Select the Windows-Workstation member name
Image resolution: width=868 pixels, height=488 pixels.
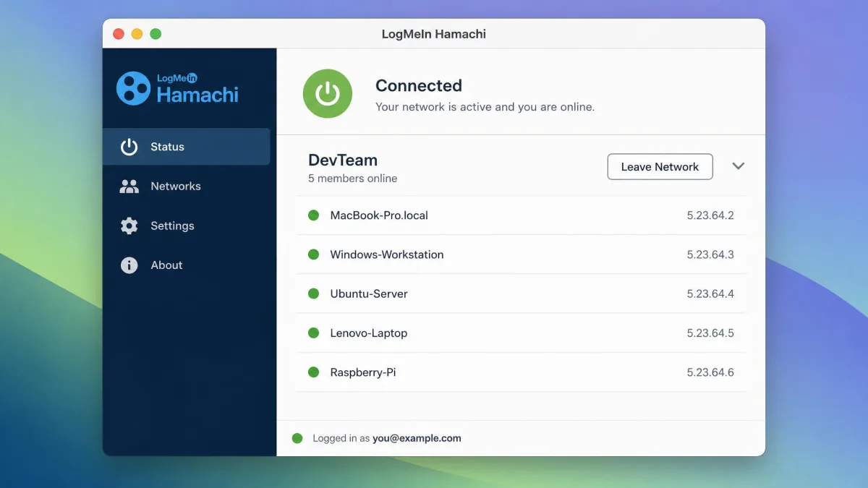coord(387,254)
